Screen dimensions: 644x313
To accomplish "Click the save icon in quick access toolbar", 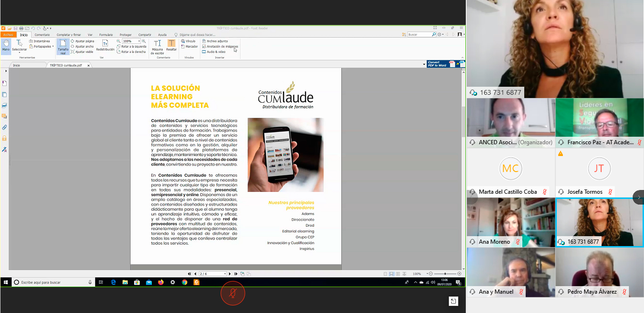I will point(16,28).
